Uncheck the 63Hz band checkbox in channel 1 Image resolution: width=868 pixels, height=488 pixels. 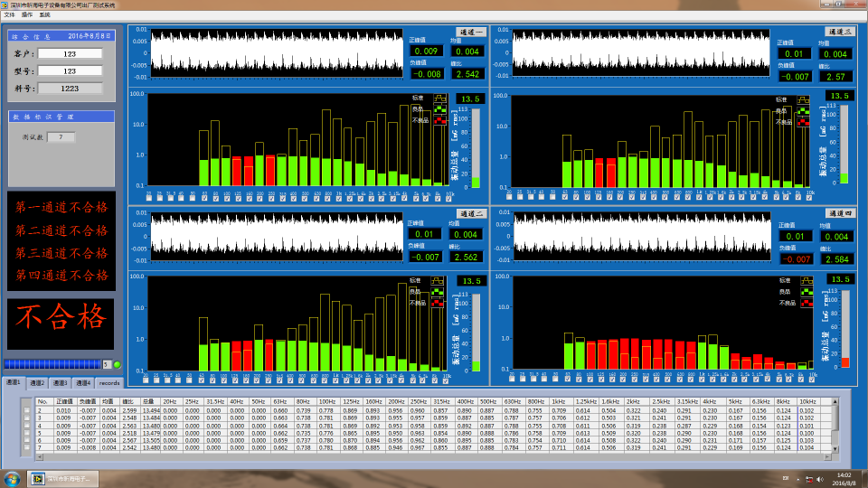(x=203, y=199)
